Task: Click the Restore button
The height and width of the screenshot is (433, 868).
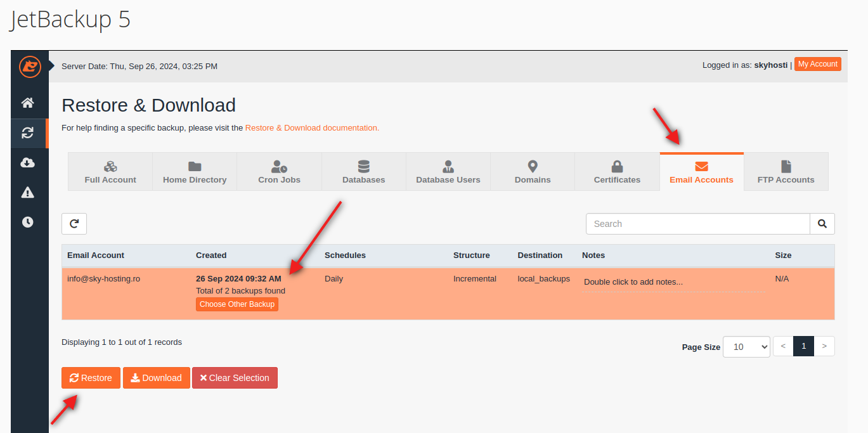Action: (x=91, y=378)
